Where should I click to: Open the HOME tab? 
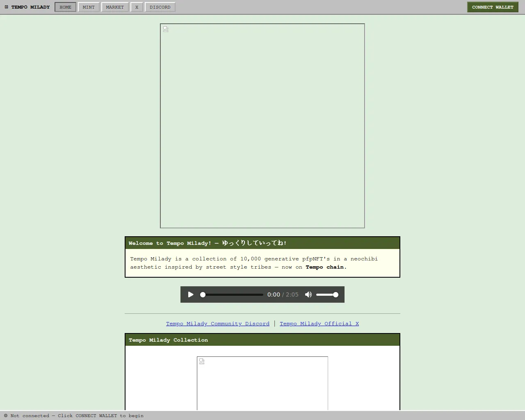click(x=65, y=7)
